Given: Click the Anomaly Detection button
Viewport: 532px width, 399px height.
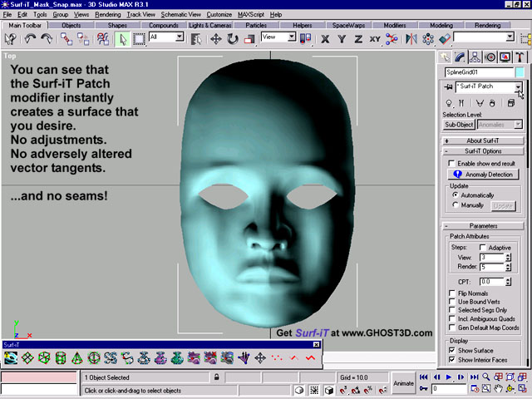Looking at the screenshot, I should (484, 175).
